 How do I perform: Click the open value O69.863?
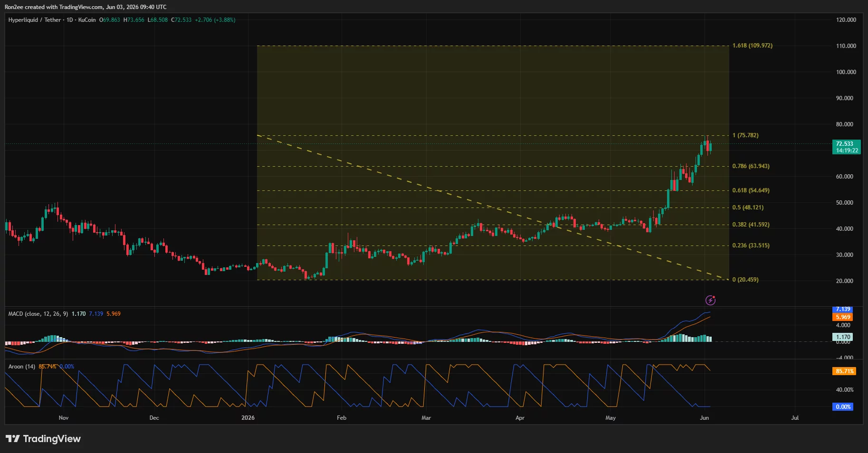(x=109, y=20)
